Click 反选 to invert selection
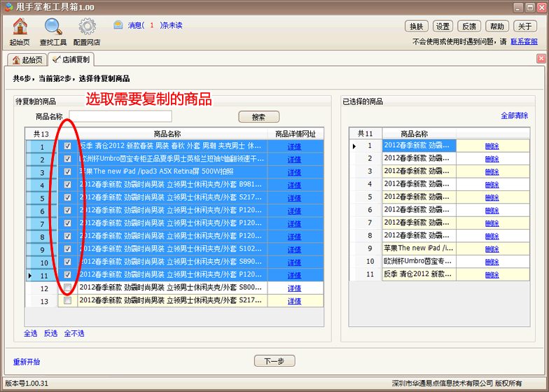 [50, 333]
